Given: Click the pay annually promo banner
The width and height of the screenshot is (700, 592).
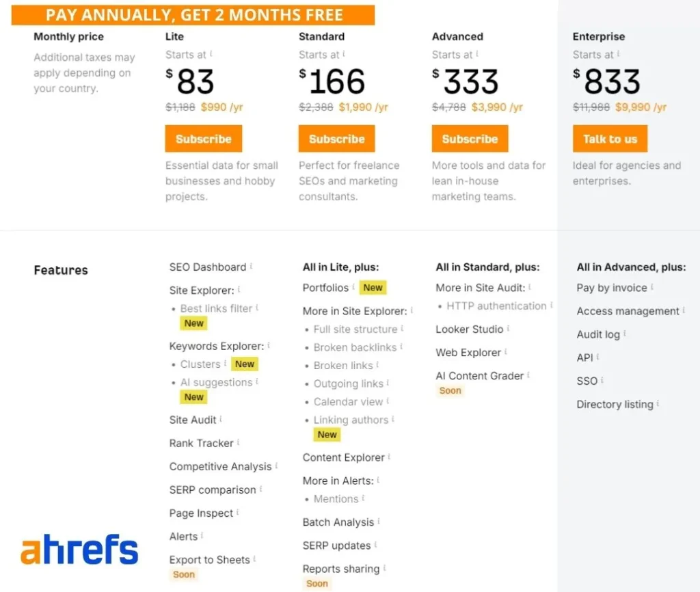Looking at the screenshot, I should 193,15.
